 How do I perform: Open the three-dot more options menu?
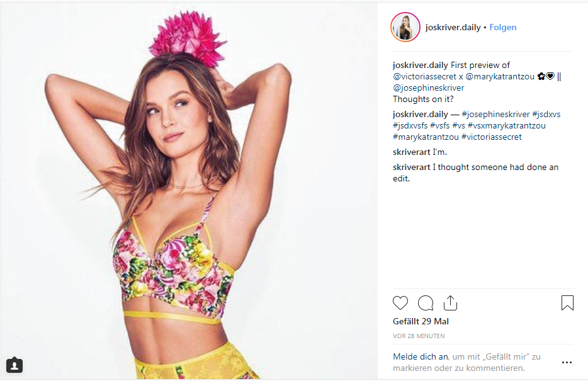pyautogui.click(x=567, y=362)
